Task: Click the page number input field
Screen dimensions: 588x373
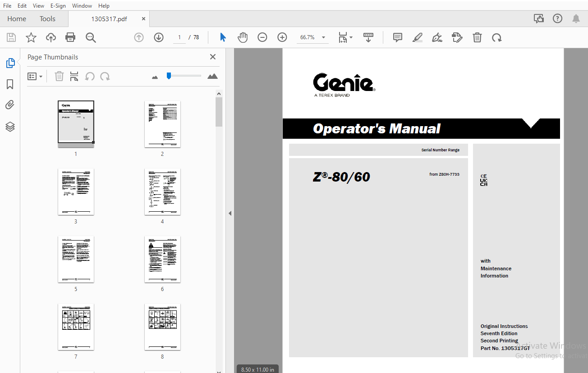Action: point(179,37)
